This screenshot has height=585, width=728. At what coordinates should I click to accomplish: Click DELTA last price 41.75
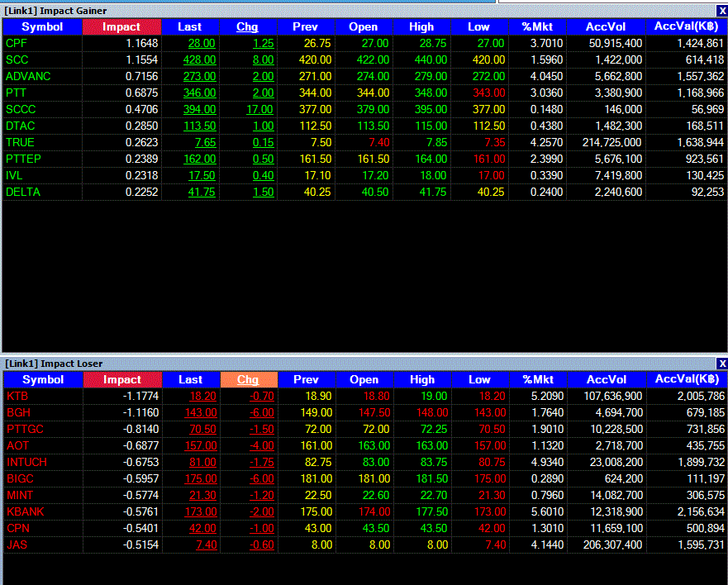point(202,193)
